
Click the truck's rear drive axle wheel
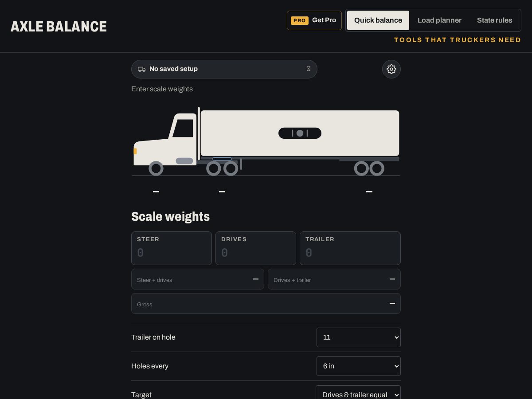pyautogui.click(x=231, y=168)
